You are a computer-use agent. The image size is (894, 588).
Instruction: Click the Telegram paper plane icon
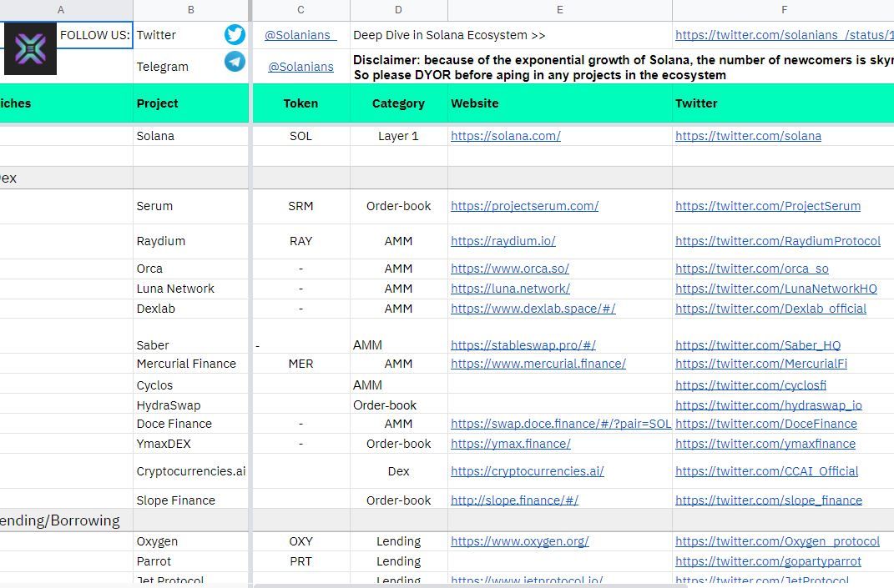(x=235, y=62)
